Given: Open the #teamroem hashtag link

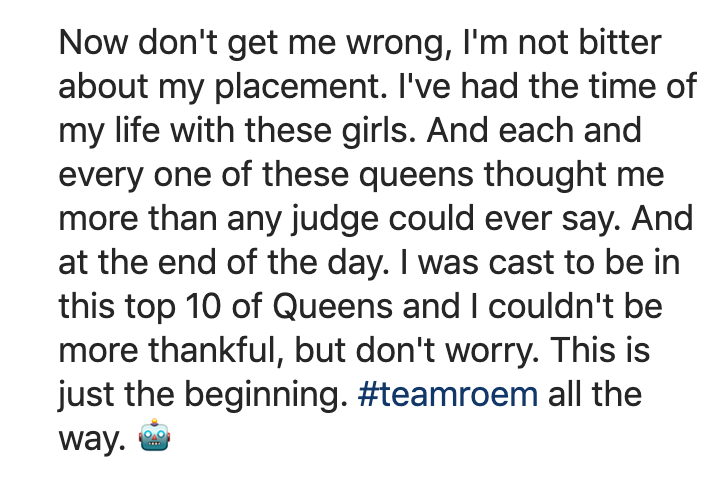Looking at the screenshot, I should pyautogui.click(x=446, y=393).
